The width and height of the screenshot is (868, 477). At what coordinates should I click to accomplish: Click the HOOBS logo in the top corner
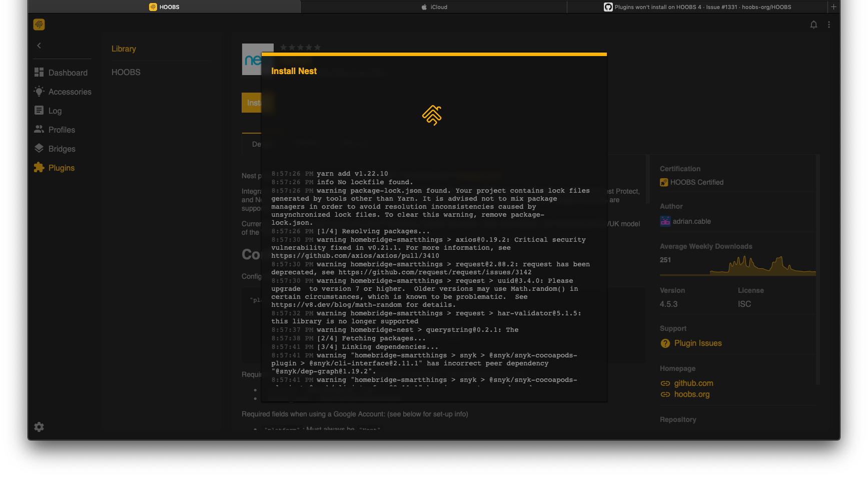(x=39, y=24)
